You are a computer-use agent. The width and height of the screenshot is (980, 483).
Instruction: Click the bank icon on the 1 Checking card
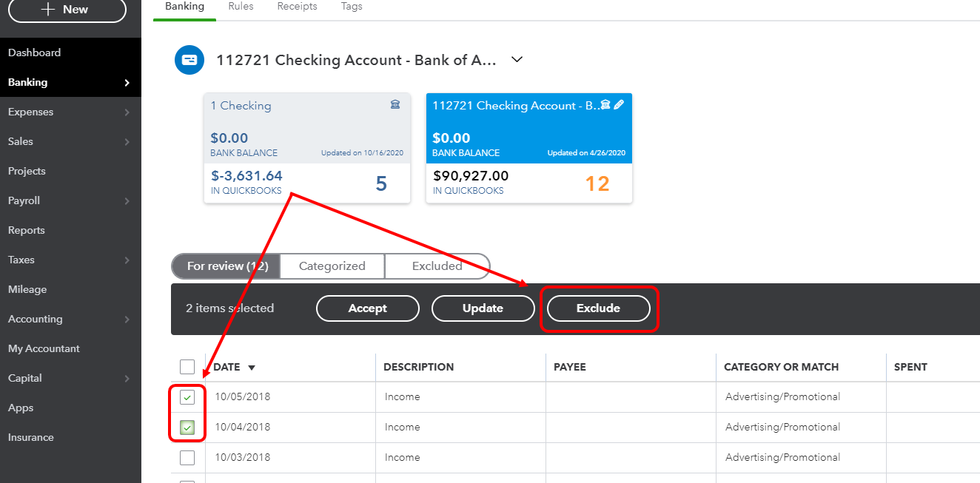click(395, 105)
